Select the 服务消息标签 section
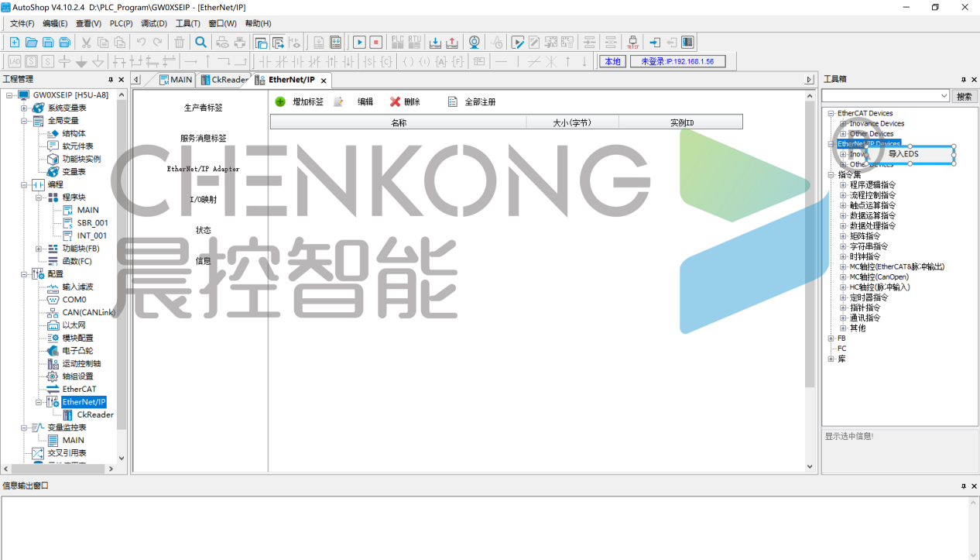Viewport: 980px width, 560px height. point(203,138)
